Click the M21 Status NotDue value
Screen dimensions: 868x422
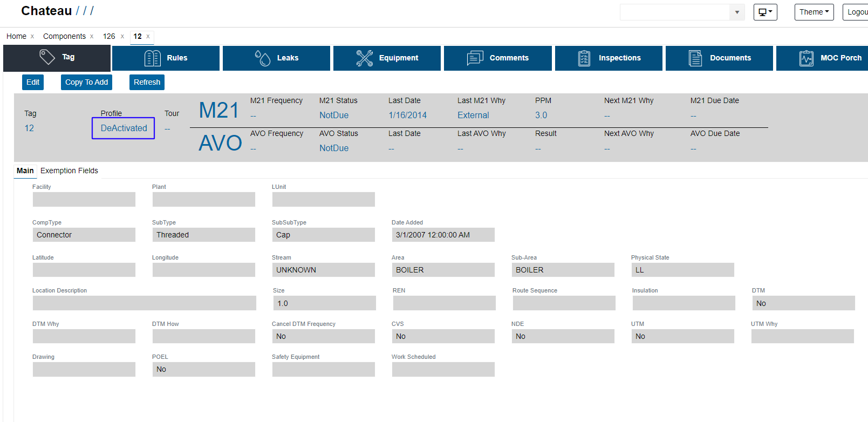tap(334, 115)
